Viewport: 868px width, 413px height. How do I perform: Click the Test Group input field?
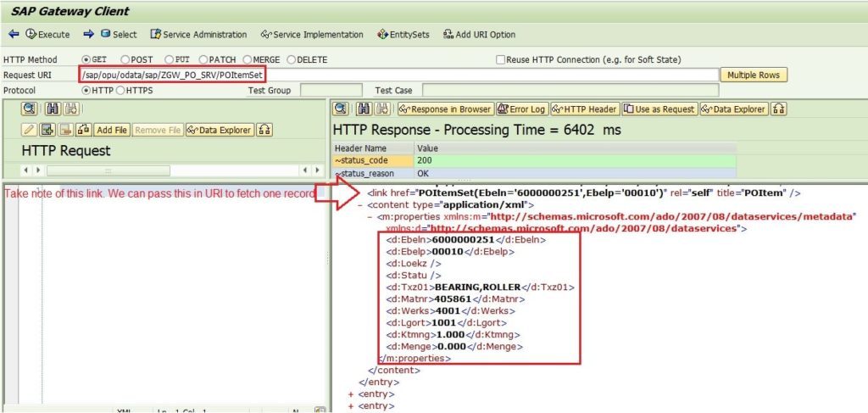tap(331, 90)
